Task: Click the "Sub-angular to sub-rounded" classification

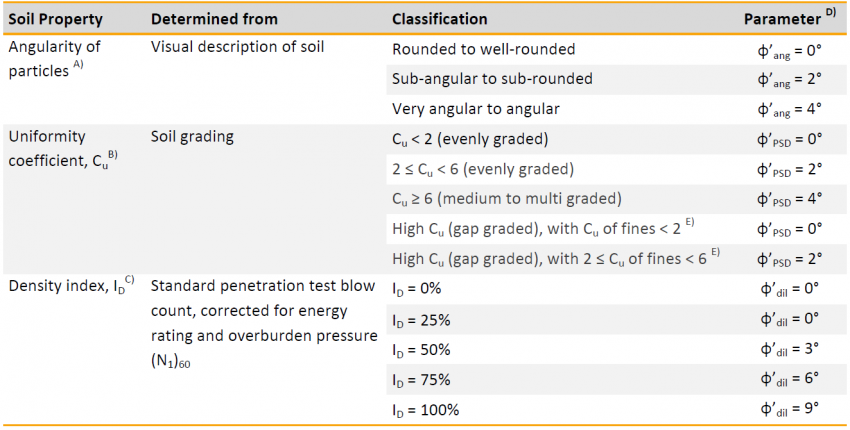Action: pyautogui.click(x=492, y=78)
